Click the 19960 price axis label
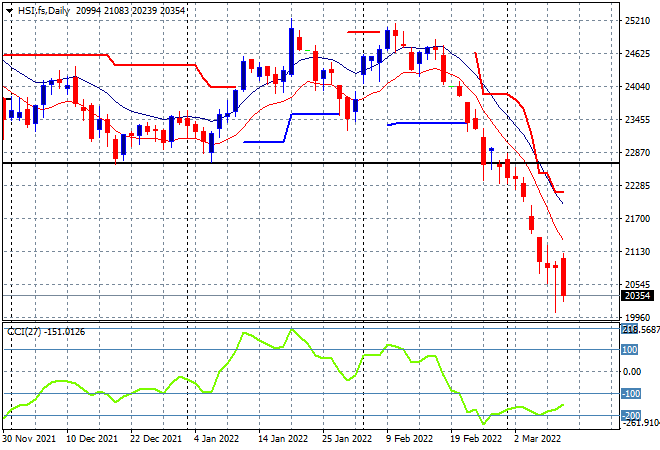This screenshot has width=660, height=450. click(637, 317)
